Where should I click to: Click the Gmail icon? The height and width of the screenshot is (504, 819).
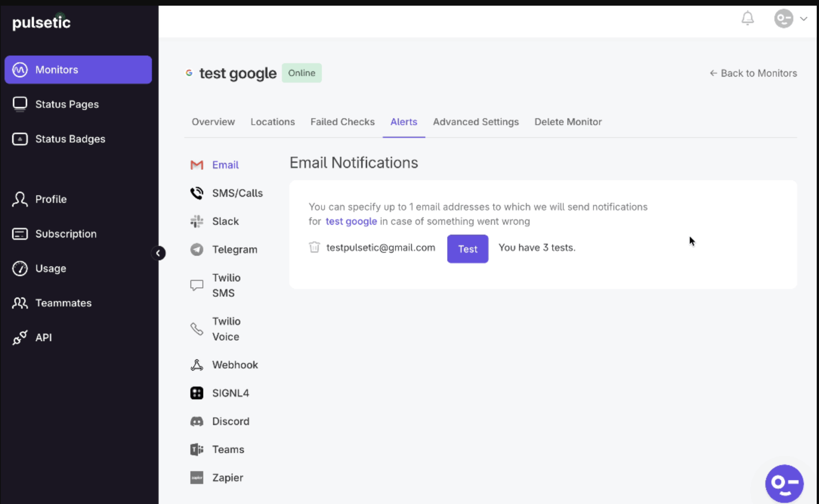pos(196,165)
